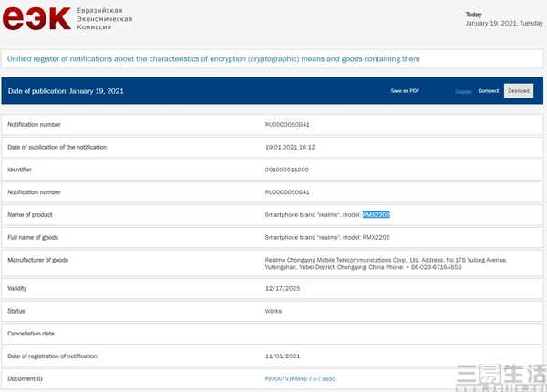This screenshot has height=392, width=547.
Task: Click validity date 12/17/2025
Action: click(283, 288)
